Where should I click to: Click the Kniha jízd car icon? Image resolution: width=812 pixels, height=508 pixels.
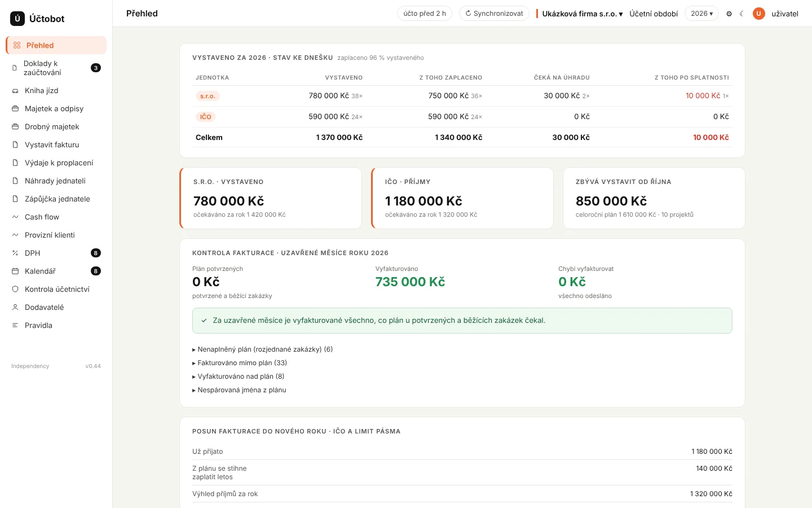[15, 90]
